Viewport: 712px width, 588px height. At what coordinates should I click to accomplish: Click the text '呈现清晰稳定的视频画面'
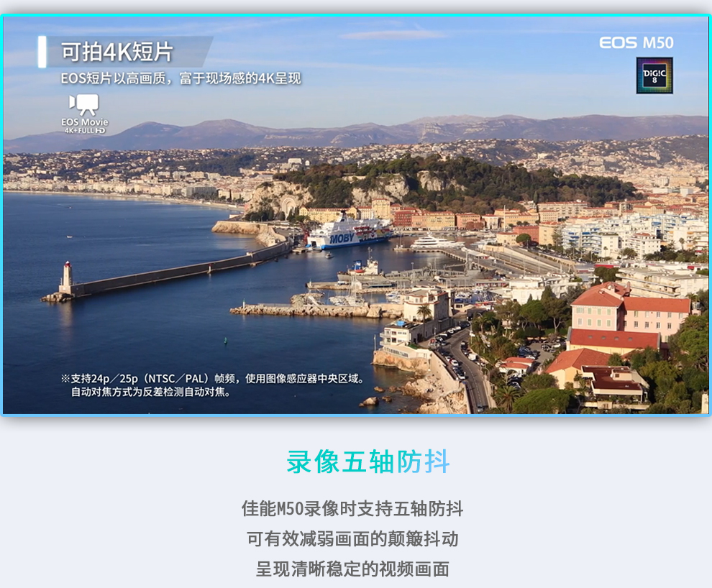click(352, 569)
